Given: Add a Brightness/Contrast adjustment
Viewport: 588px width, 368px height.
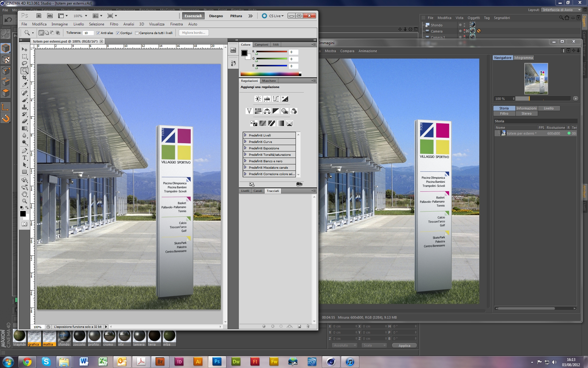Looking at the screenshot, I should coord(258,99).
